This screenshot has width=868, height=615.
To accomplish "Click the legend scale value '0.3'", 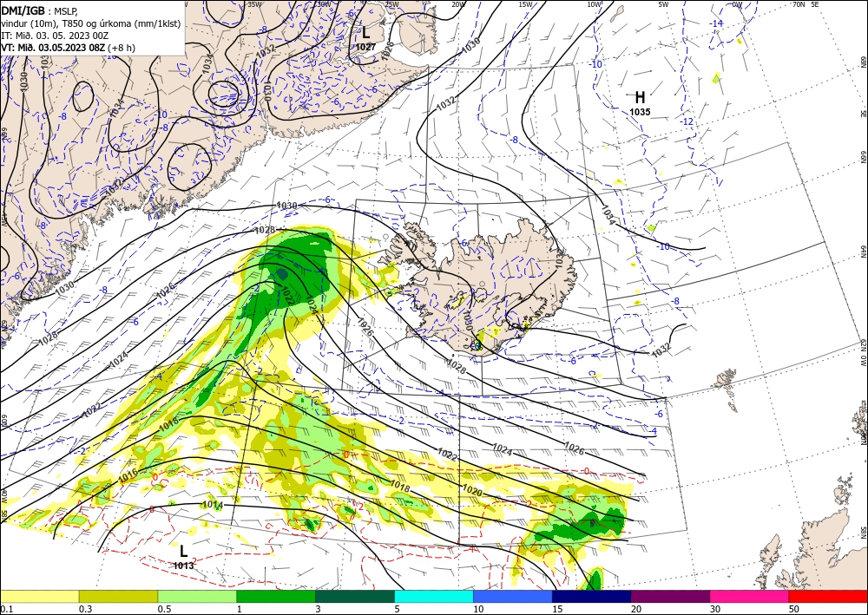I will pos(85,609).
